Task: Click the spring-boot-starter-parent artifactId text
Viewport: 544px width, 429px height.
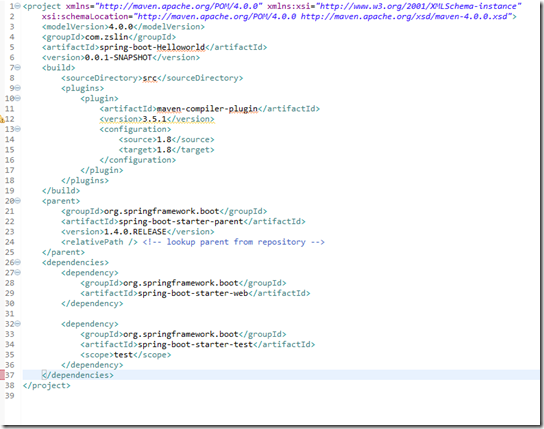Action: (181, 221)
